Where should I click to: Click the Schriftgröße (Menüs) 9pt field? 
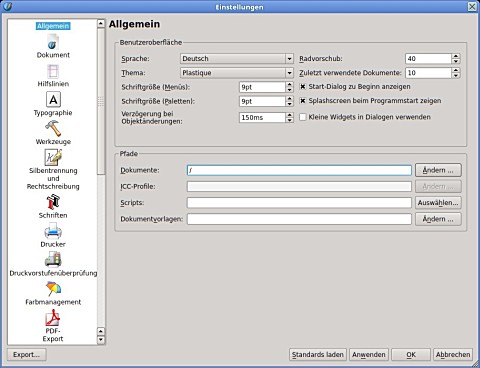262,87
